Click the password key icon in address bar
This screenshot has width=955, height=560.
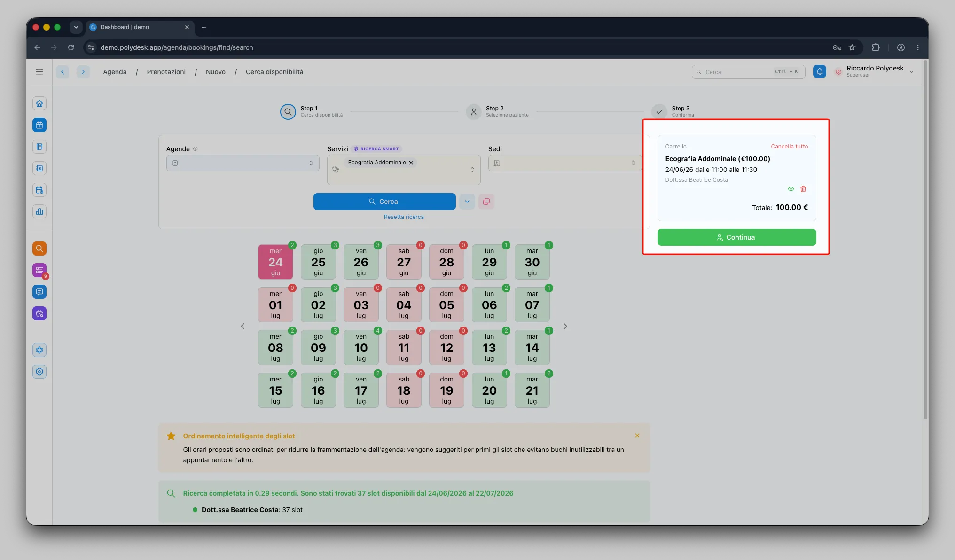[837, 47]
